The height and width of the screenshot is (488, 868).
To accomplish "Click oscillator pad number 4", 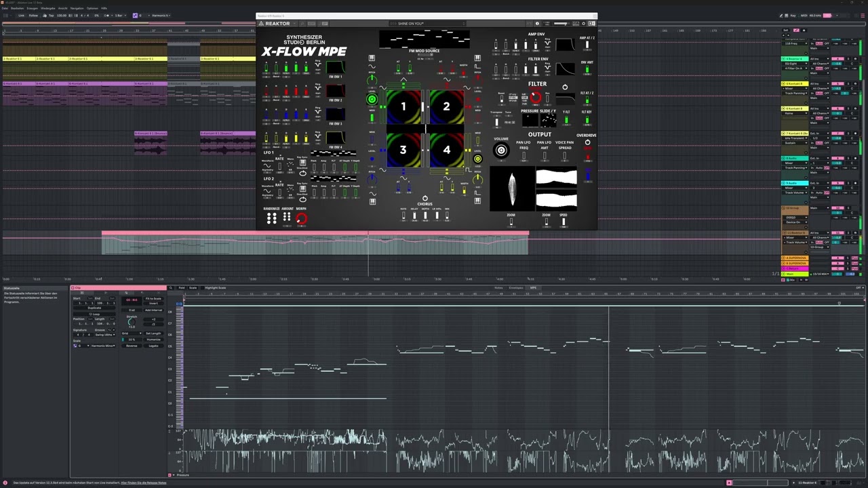I will [x=447, y=150].
